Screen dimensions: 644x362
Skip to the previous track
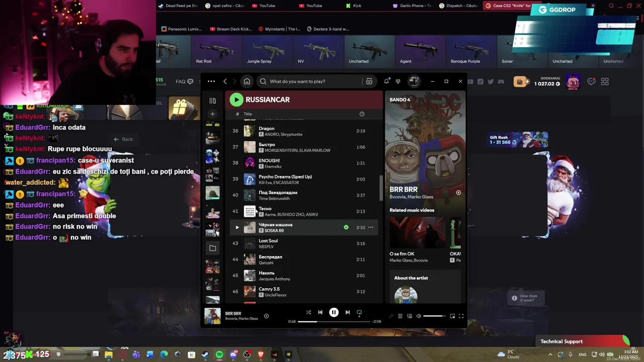[x=320, y=312]
